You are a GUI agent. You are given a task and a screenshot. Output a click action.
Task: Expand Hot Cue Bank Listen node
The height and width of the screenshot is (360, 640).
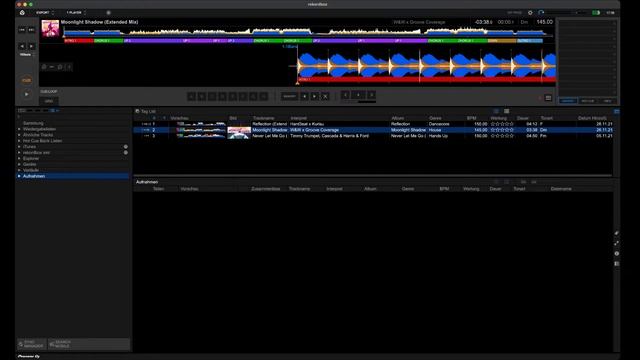click(x=19, y=141)
